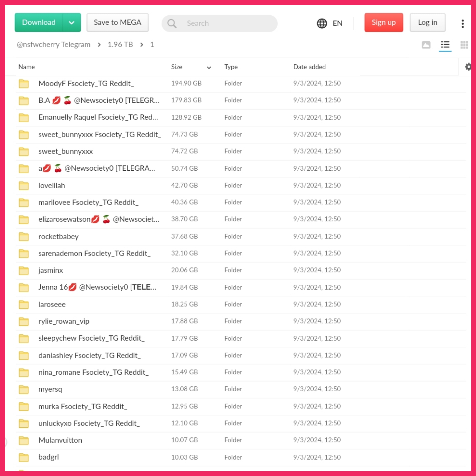Click breadcrumb folder named 1
476x476 pixels.
pos(152,45)
